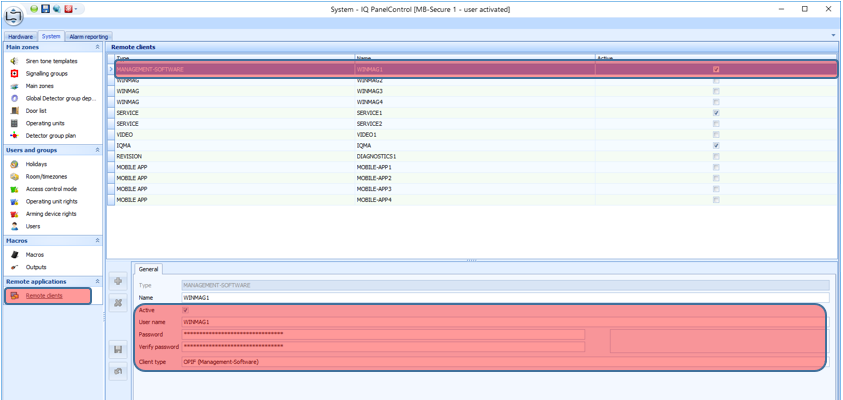Click the Users person icon

coord(15,226)
